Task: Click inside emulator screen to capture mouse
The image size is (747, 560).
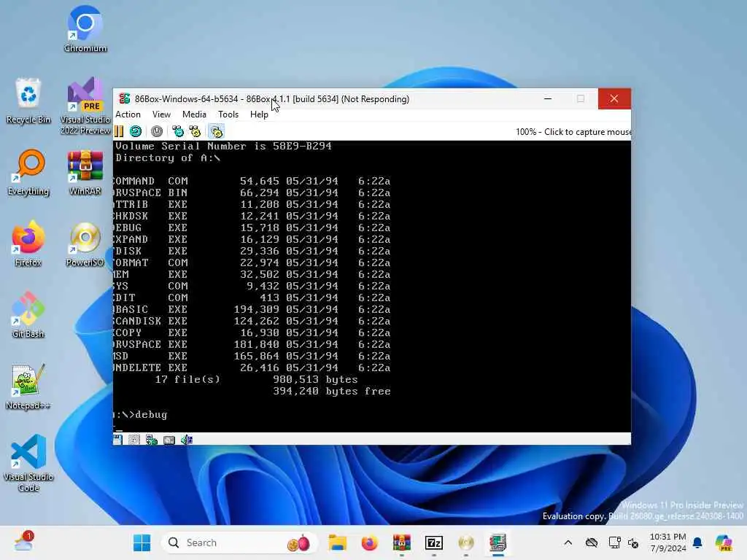Action: point(371,286)
